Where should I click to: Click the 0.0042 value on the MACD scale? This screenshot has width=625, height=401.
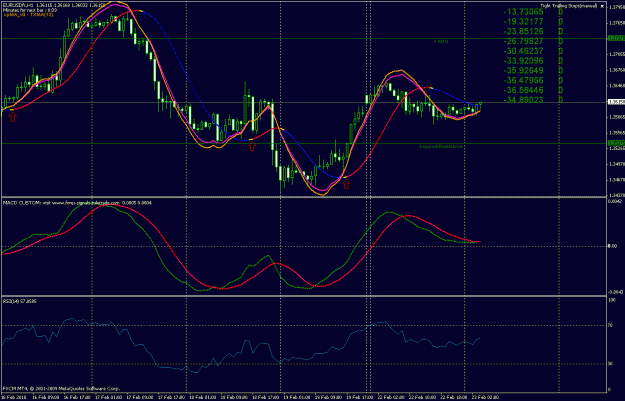[x=614, y=201]
